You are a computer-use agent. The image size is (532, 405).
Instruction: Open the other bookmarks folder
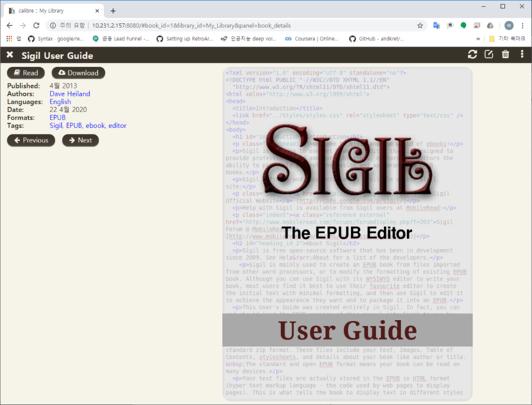click(x=507, y=39)
